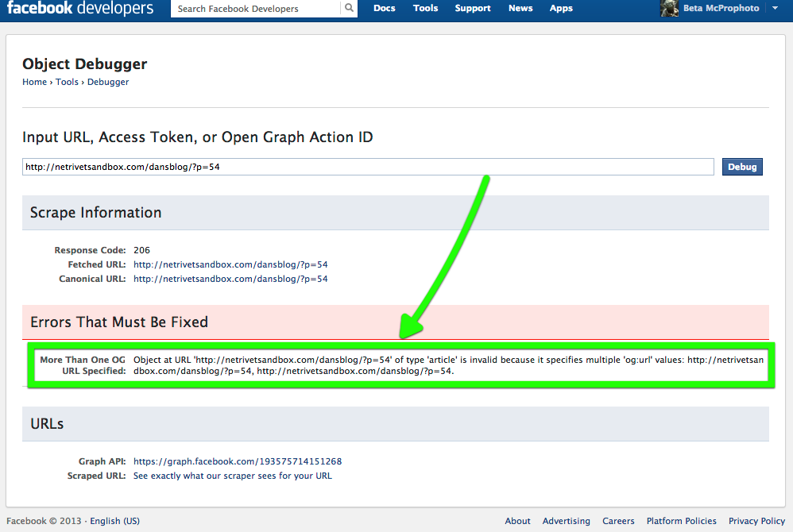Screen dimensions: 793x532
Task: Open the News menu
Action: 520,8
